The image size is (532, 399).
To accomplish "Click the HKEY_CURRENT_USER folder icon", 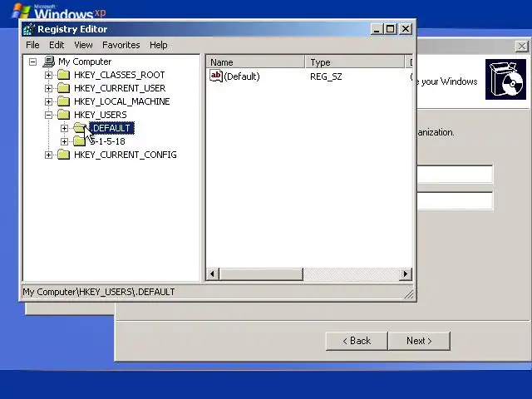I will pos(63,88).
